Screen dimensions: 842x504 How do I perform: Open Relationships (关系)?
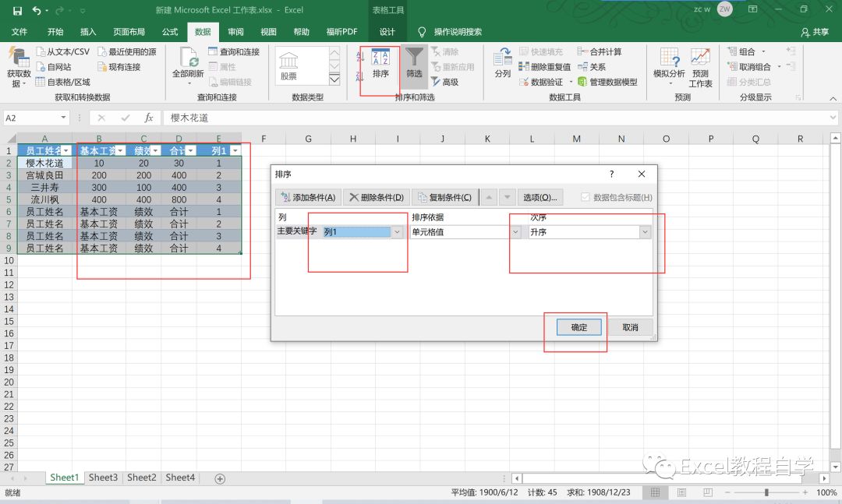(x=592, y=66)
